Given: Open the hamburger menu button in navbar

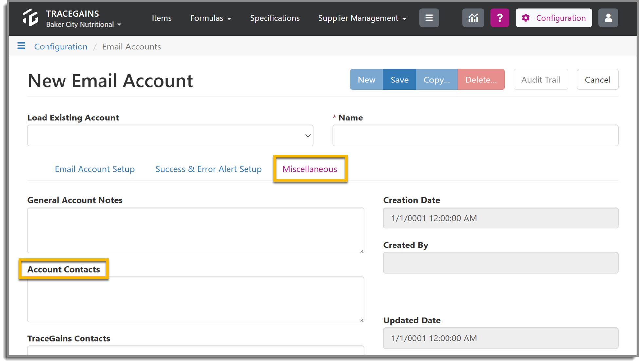Looking at the screenshot, I should tap(429, 18).
